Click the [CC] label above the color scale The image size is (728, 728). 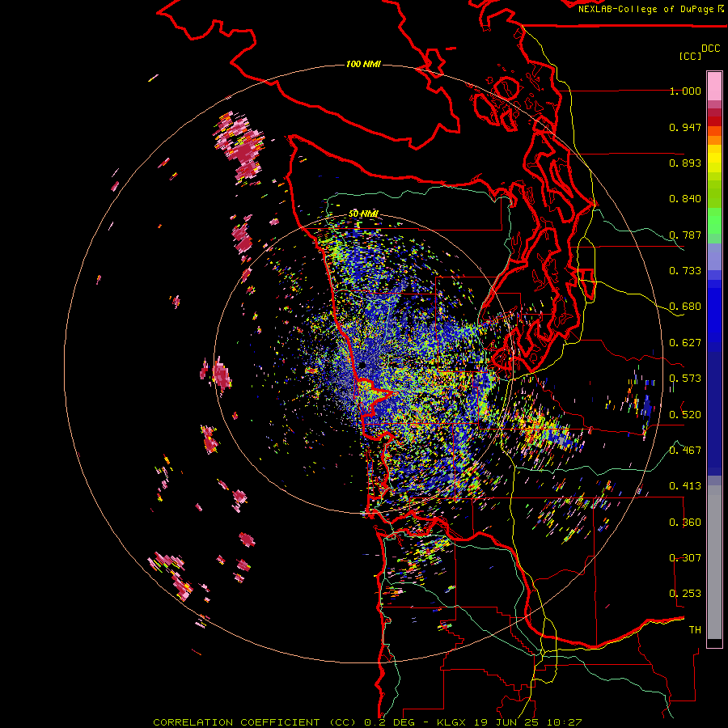[x=691, y=56]
